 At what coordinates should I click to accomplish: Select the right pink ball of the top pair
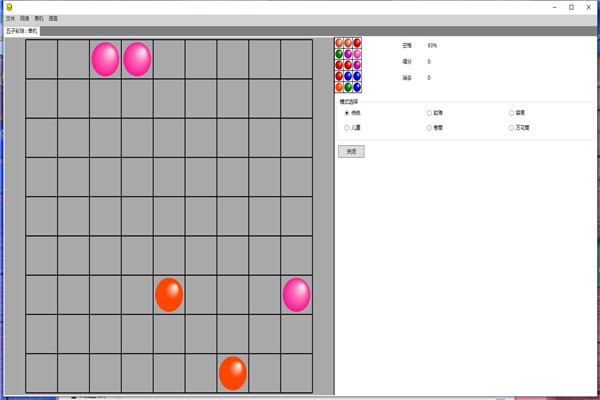pos(137,59)
